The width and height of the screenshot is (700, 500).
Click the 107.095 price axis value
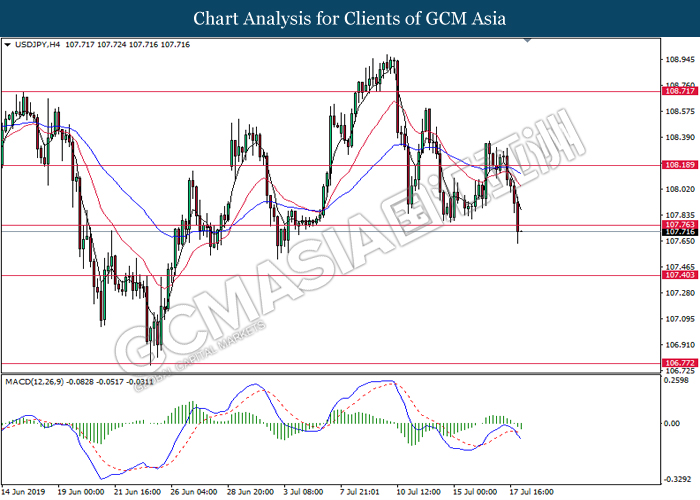tap(680, 319)
